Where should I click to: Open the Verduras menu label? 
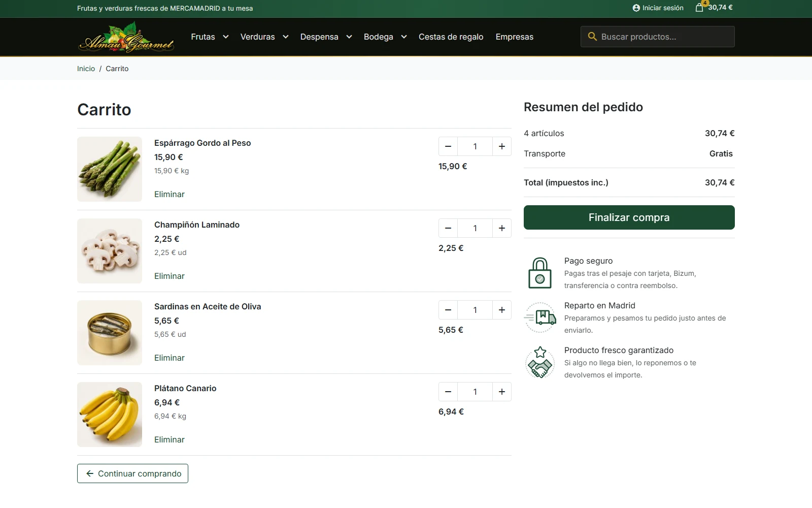(257, 37)
